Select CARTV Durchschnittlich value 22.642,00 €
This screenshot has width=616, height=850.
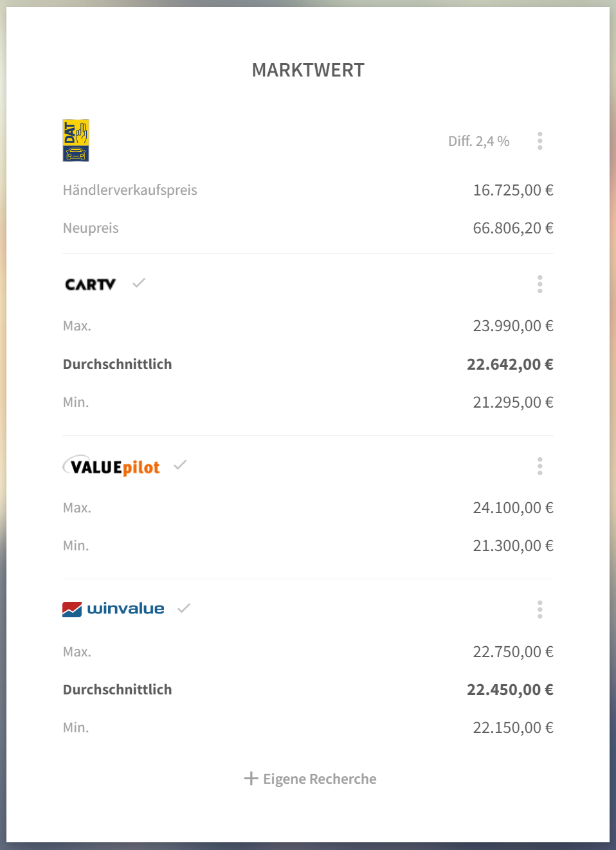pos(510,365)
